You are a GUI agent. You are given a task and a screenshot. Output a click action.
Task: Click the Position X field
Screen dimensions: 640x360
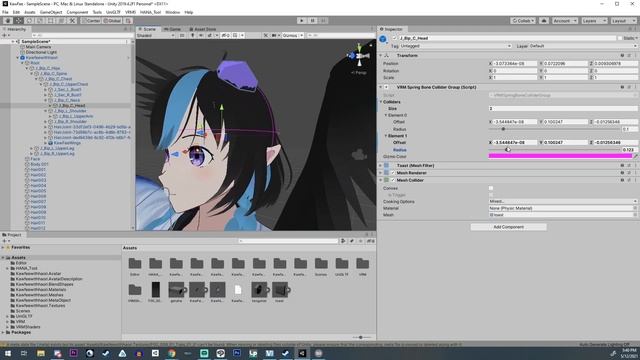coord(515,64)
